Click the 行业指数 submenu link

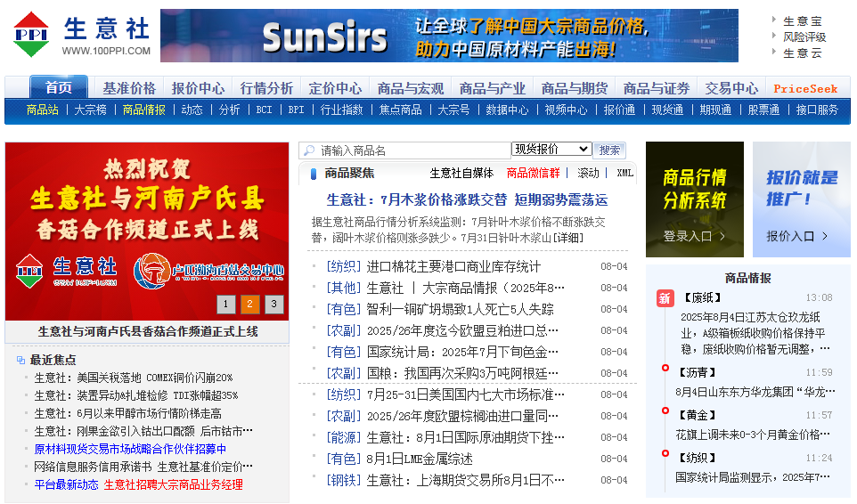coord(341,110)
